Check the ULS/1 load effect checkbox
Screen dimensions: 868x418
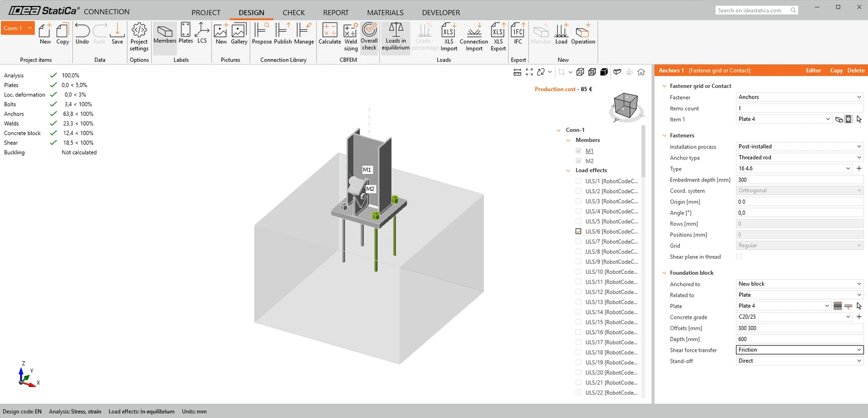[578, 181]
